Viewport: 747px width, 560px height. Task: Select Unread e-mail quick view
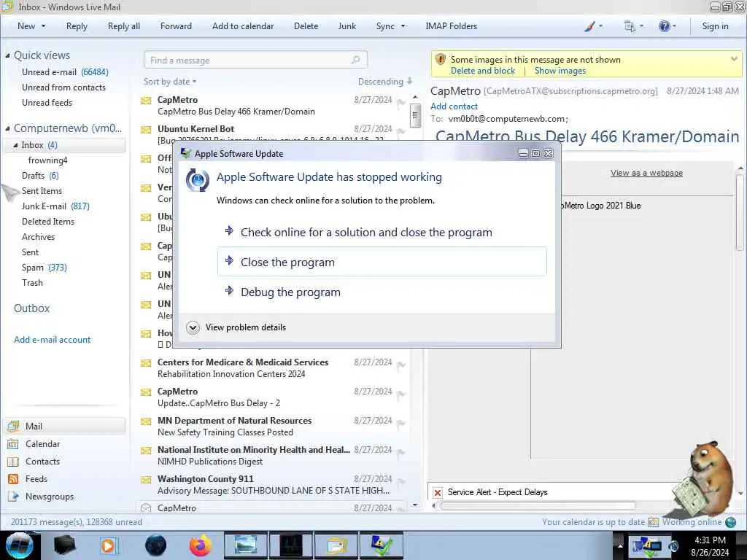65,72
